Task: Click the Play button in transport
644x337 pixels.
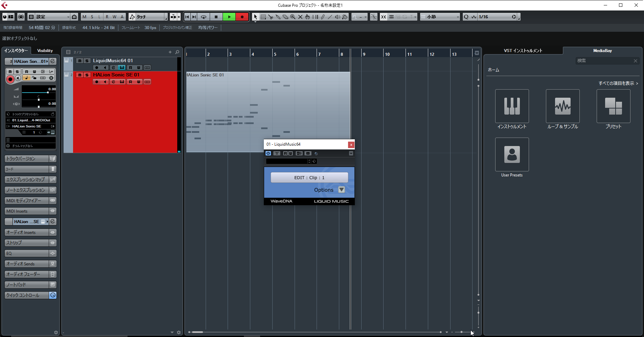Action: 229,17
